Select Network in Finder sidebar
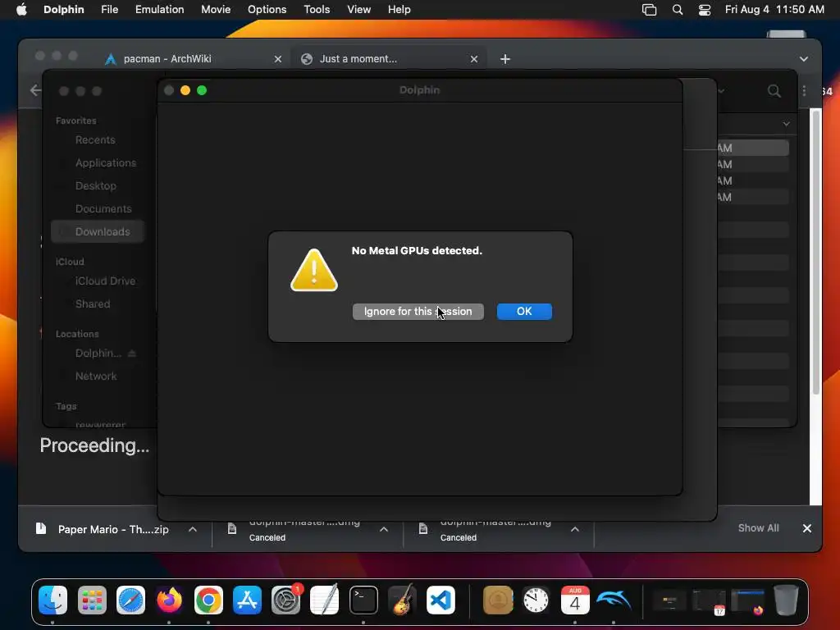Screen dimensions: 840x630 [96, 376]
